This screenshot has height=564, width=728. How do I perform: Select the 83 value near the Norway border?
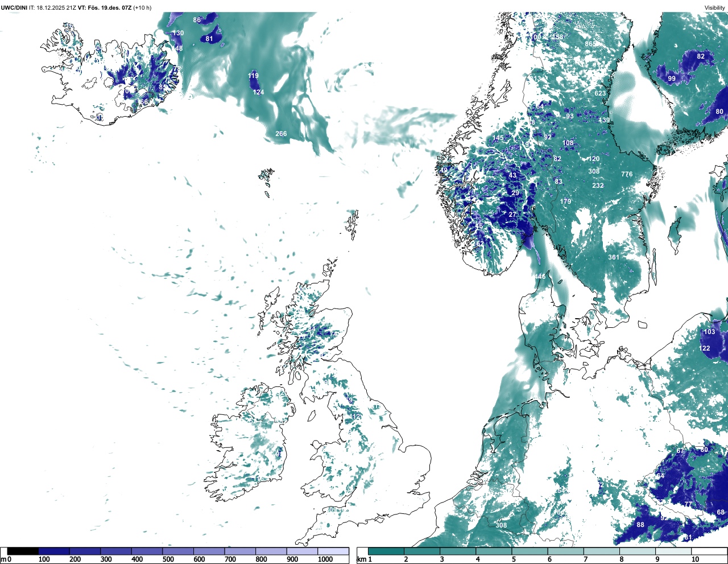(x=559, y=182)
